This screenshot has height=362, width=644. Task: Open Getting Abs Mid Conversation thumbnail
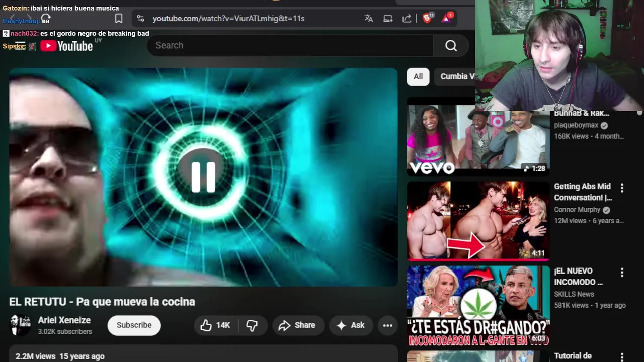pos(478,221)
